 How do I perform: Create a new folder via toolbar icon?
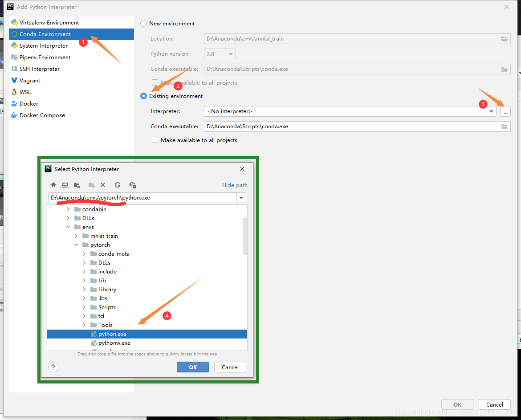pos(91,185)
